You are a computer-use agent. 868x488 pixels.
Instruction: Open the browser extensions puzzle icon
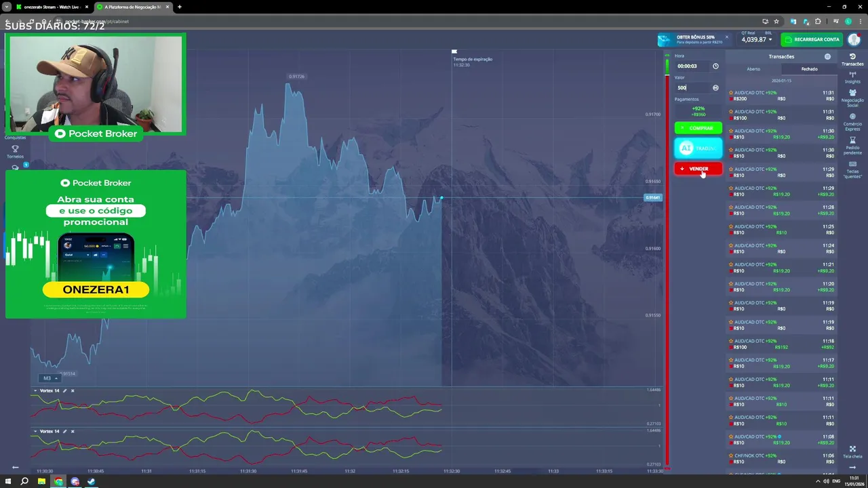click(818, 21)
